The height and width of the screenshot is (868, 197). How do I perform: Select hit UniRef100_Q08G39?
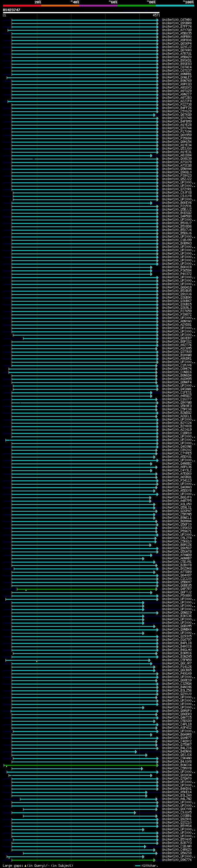click(x=176, y=159)
